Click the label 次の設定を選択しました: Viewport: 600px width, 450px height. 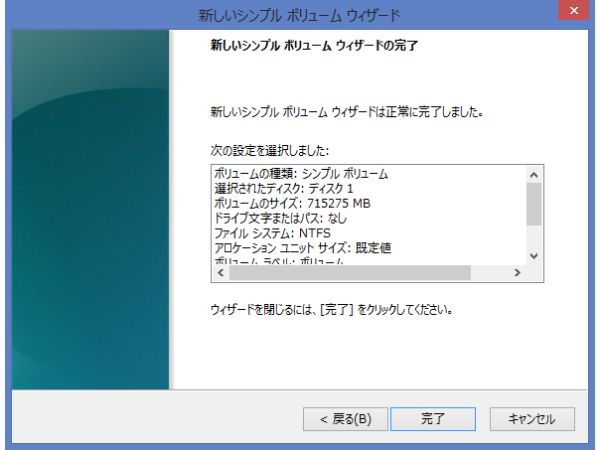[x=269, y=150]
